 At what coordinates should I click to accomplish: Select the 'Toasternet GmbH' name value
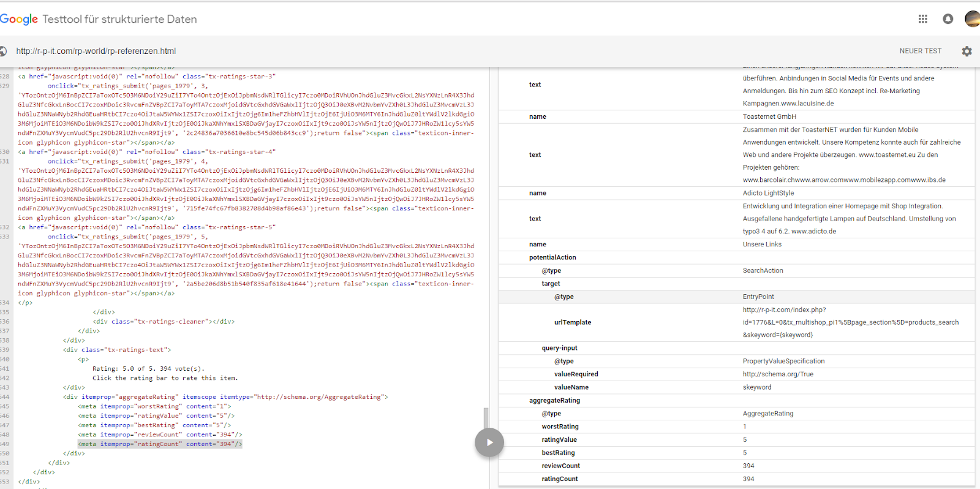click(x=769, y=116)
